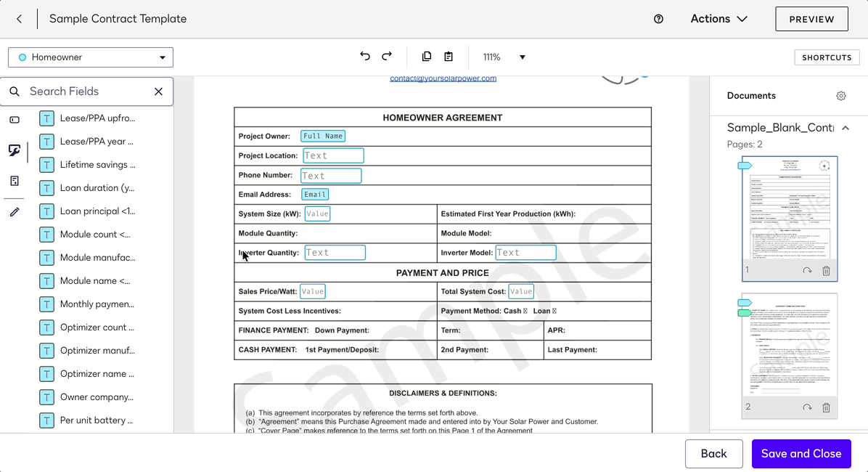Click the copy icon in toolbar
This screenshot has width=868, height=472.
point(427,57)
